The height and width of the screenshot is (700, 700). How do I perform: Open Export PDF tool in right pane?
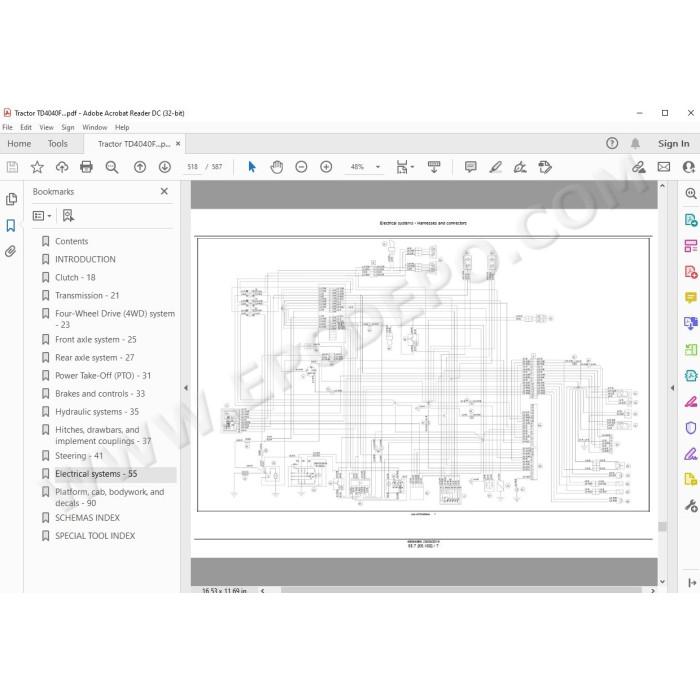(x=691, y=220)
